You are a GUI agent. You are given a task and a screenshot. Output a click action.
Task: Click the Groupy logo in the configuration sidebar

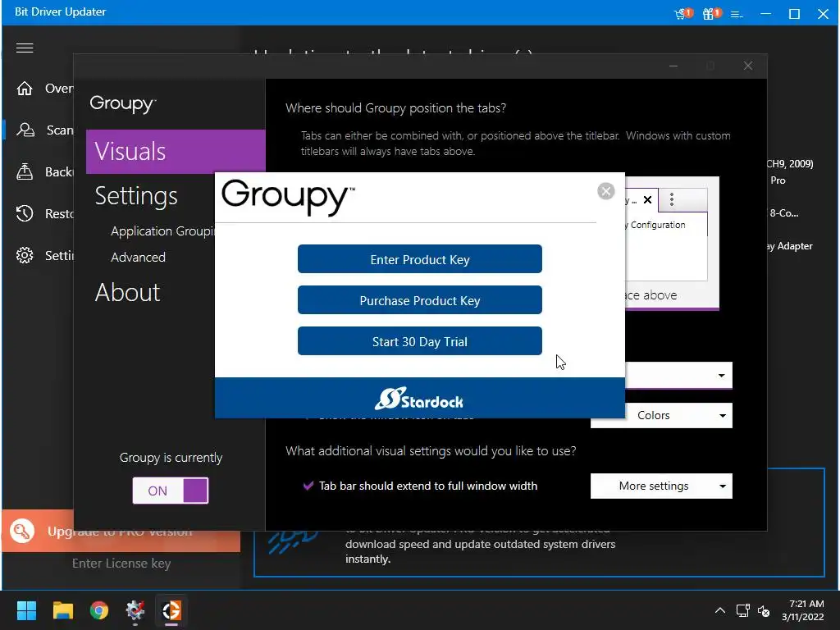tap(123, 103)
